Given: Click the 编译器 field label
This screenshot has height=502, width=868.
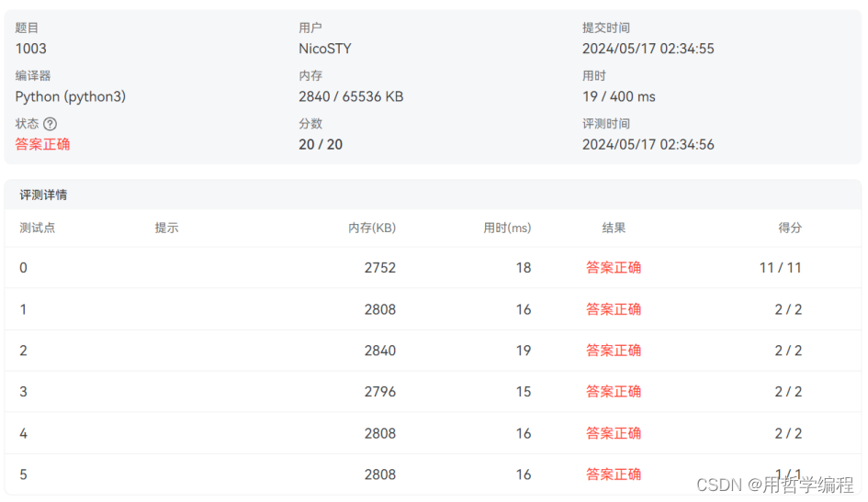Looking at the screenshot, I should pyautogui.click(x=33, y=76).
